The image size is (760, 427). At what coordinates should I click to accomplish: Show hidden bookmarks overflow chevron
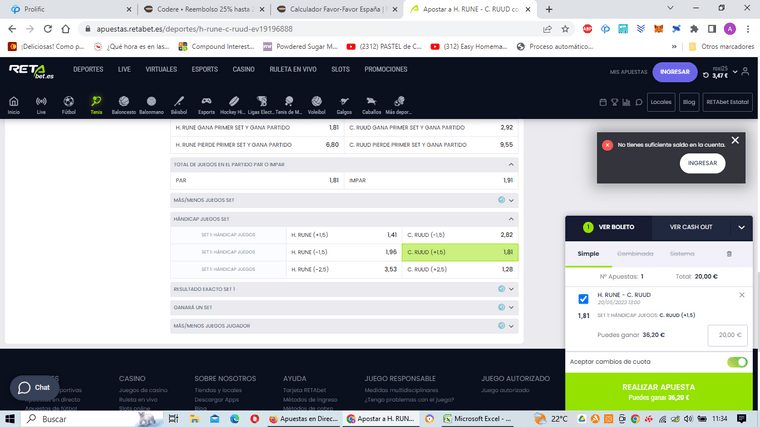pyautogui.click(x=674, y=47)
